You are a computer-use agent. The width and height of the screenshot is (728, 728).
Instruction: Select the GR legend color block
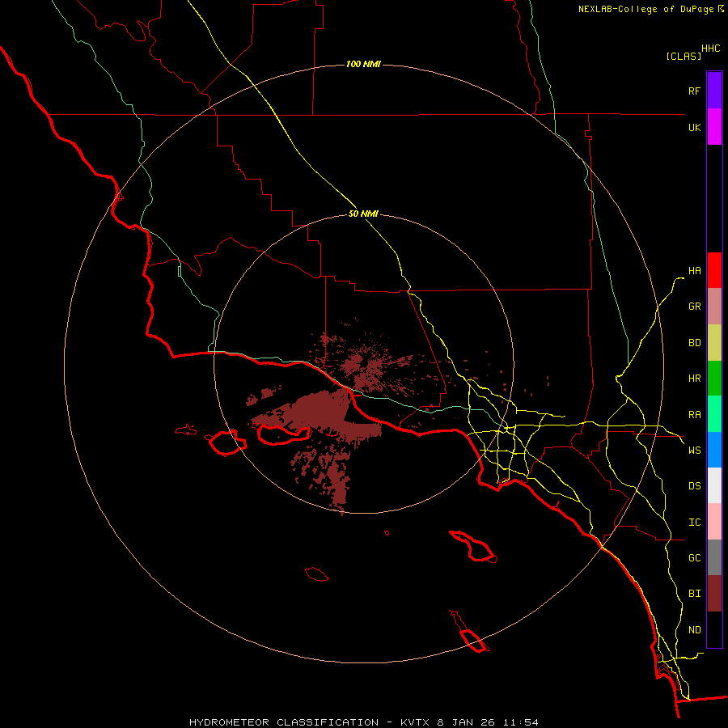(x=714, y=307)
